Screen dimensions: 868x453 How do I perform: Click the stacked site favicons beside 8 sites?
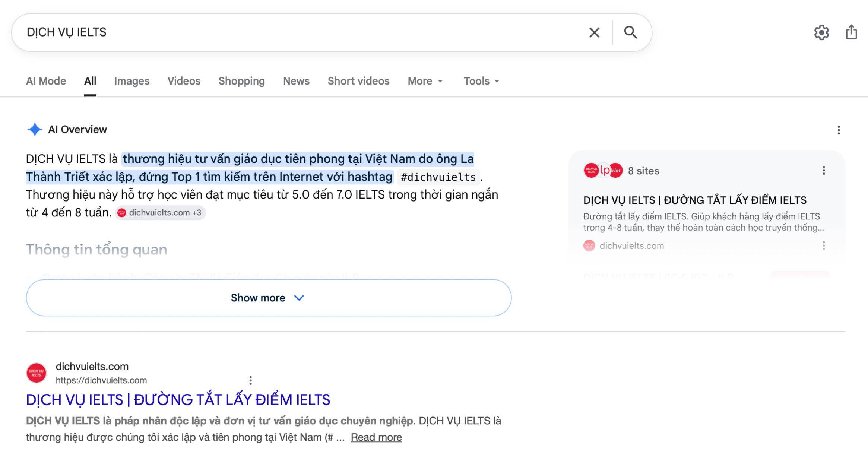pyautogui.click(x=603, y=171)
